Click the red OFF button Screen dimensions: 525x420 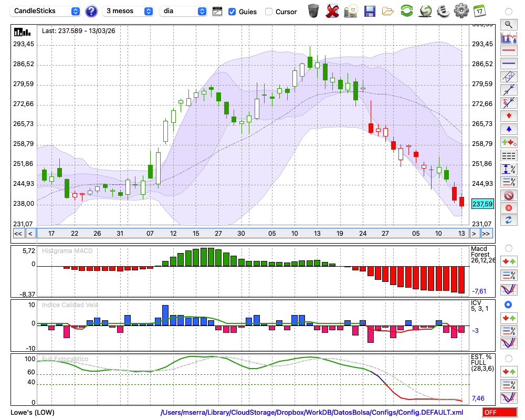pyautogui.click(x=499, y=413)
